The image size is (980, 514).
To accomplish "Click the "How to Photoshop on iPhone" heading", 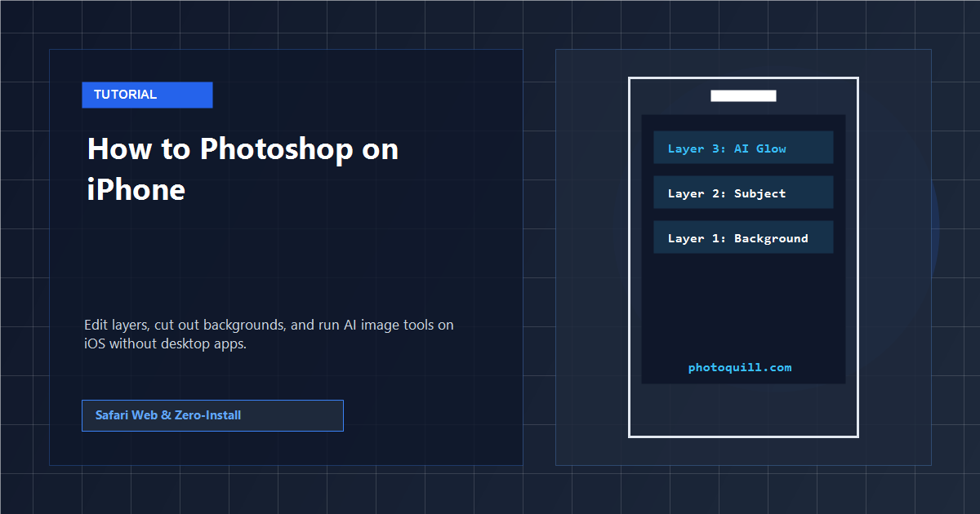I will [x=243, y=169].
